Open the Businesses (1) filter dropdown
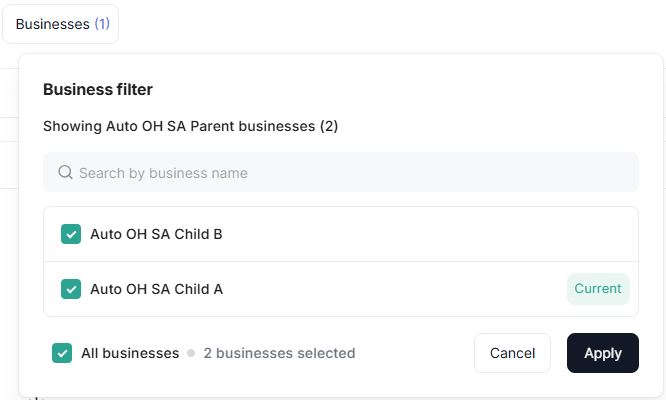 pyautogui.click(x=60, y=24)
